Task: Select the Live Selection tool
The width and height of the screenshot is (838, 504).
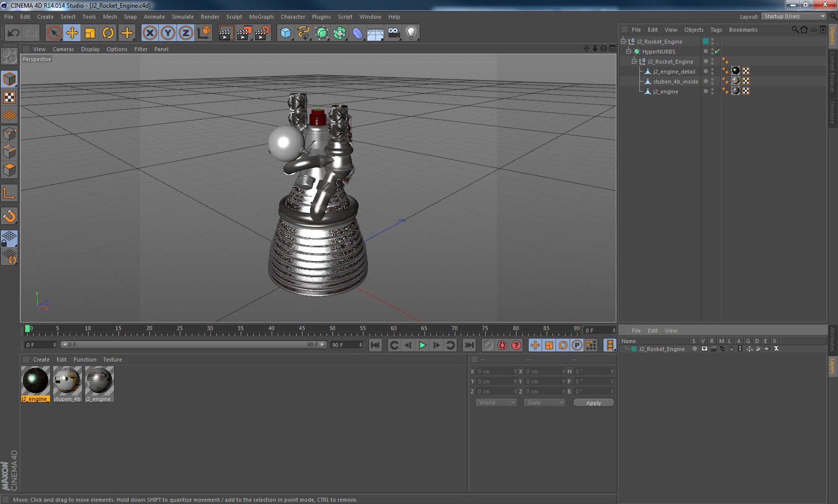Action: click(x=54, y=33)
